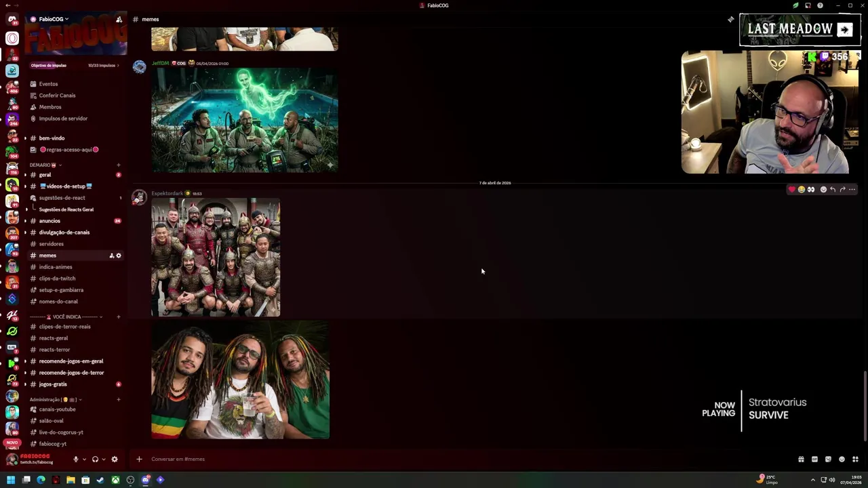The image size is (868, 488).
Task: Collapse the VOCÊ INDICA category
Action: tap(66, 317)
